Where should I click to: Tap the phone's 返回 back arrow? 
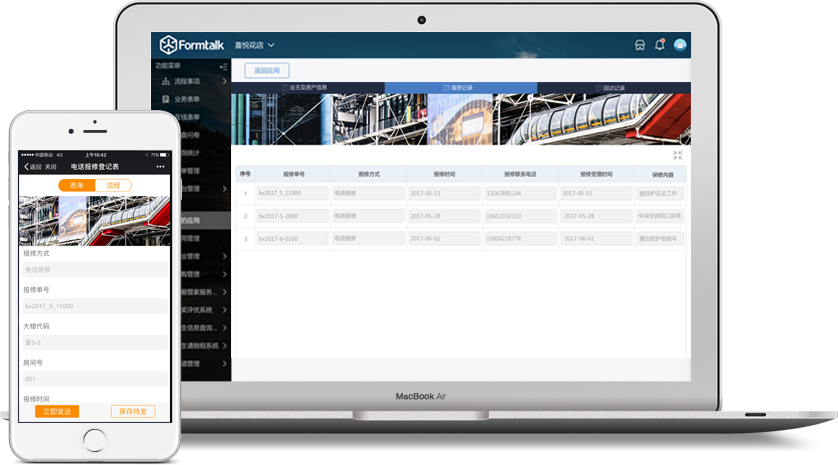pos(26,167)
